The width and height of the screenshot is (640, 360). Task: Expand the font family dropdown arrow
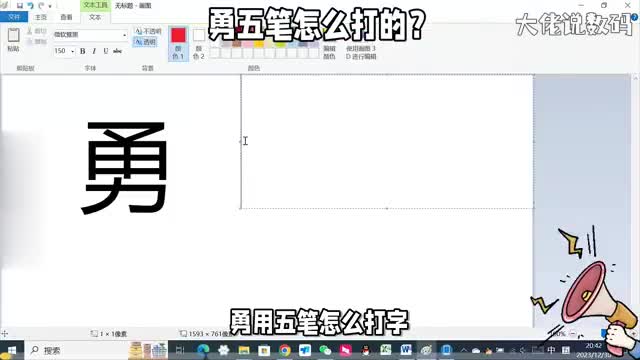click(124, 35)
